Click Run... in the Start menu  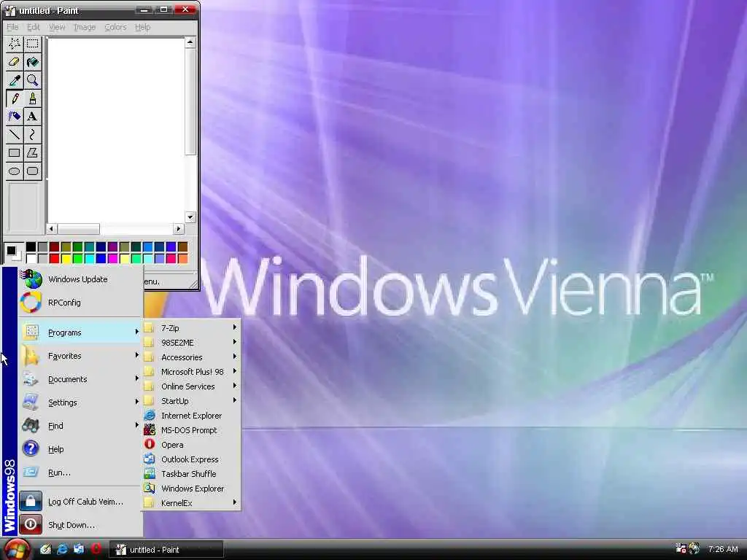point(80,472)
